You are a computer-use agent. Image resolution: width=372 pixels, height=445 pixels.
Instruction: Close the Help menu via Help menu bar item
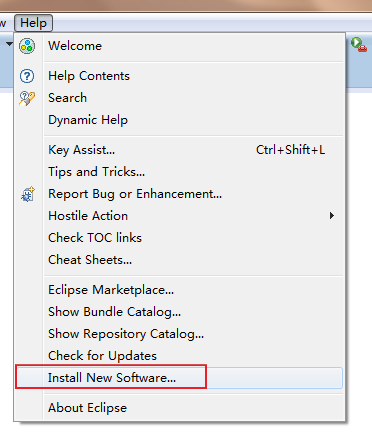point(33,23)
